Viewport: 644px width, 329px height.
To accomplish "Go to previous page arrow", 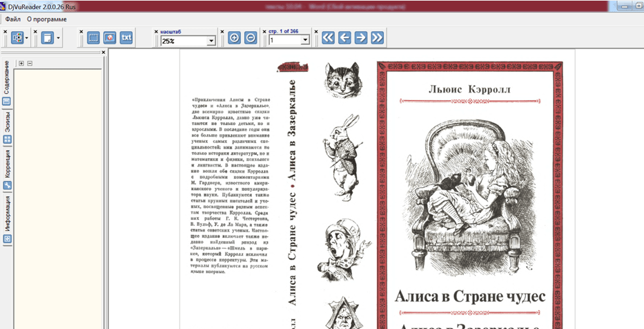I will (344, 38).
